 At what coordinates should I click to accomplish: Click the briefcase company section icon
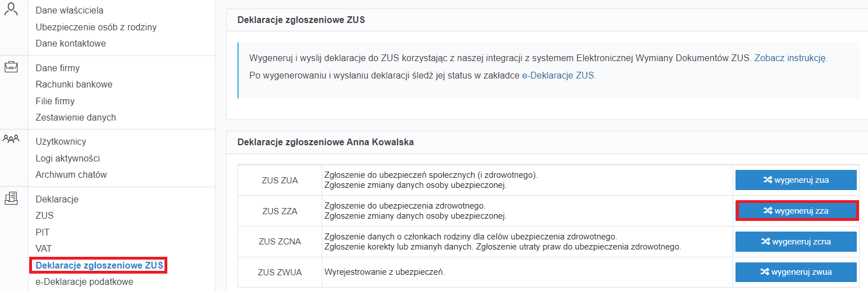pos(11,67)
